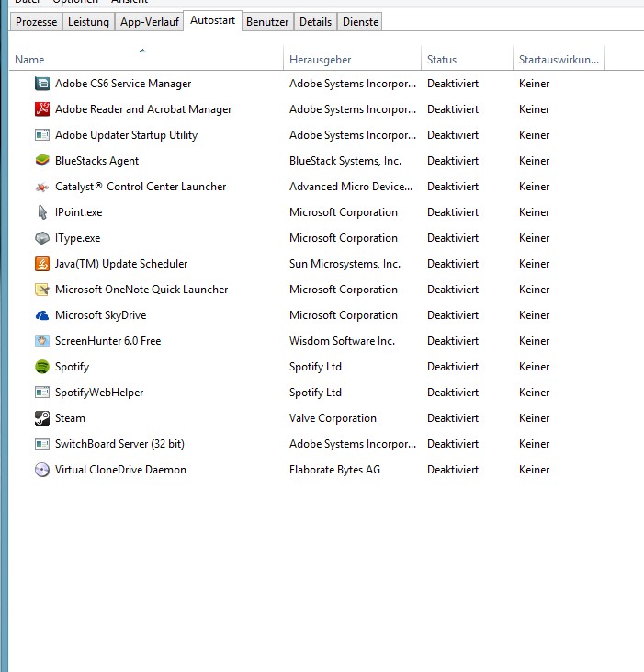Click the IPoint.exe mouse pointer icon
This screenshot has height=672, width=644.
[x=42, y=212]
